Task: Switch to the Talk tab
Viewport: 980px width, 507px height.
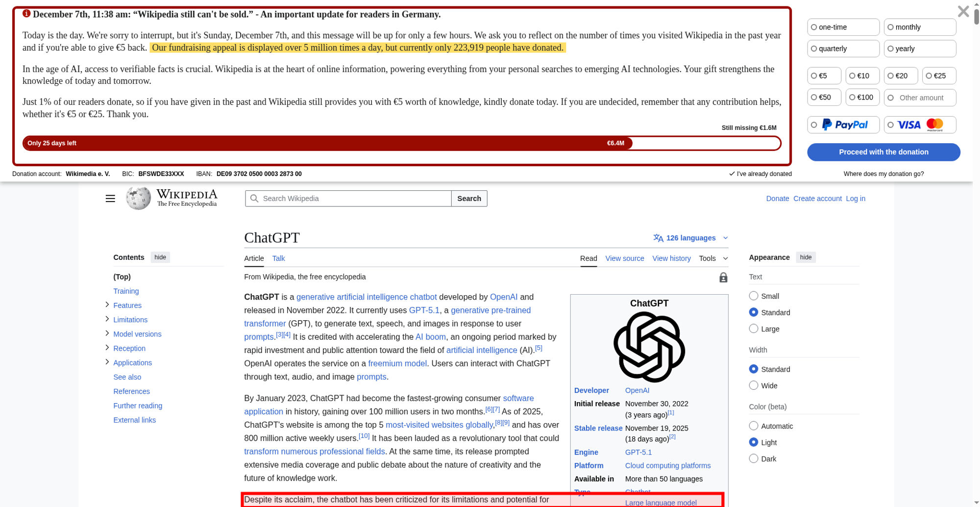Action: 278,258
